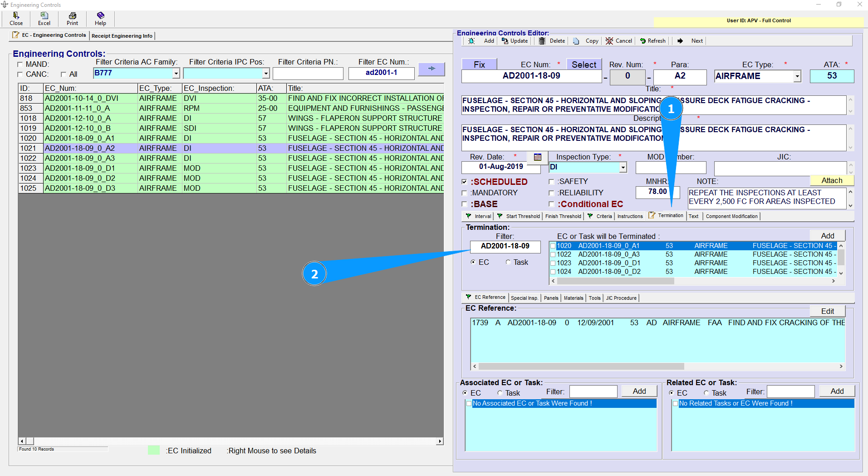Toggle the Conditional EC checkbox
The image size is (868, 476).
(552, 204)
